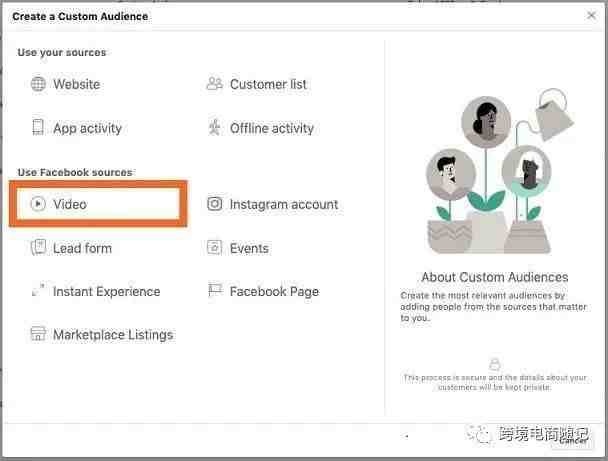The width and height of the screenshot is (608, 461).
Task: Click the Instagram account camera icon
Action: pos(214,204)
